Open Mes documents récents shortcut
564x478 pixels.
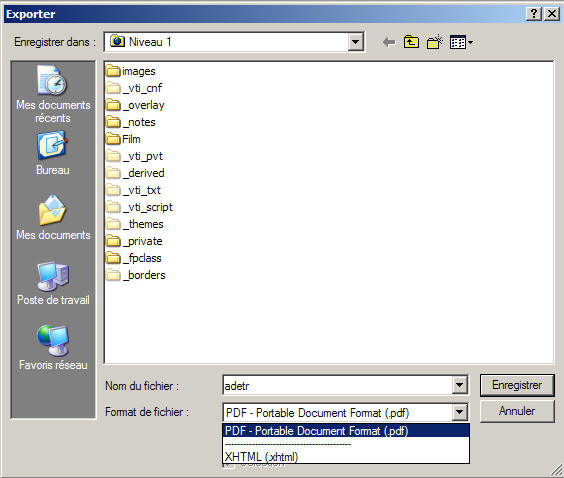click(53, 94)
